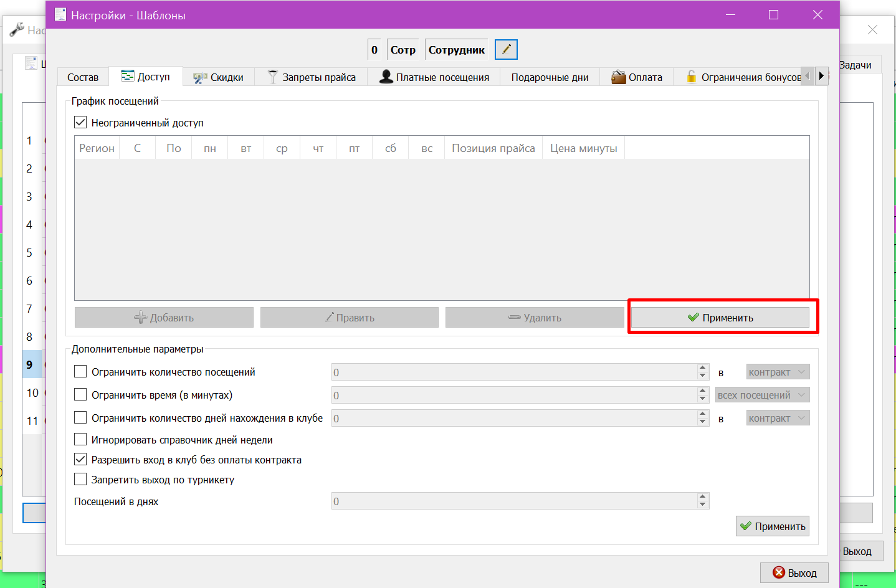Click the grayed Удалить button
Image resolution: width=896 pixels, height=588 pixels.
point(535,318)
